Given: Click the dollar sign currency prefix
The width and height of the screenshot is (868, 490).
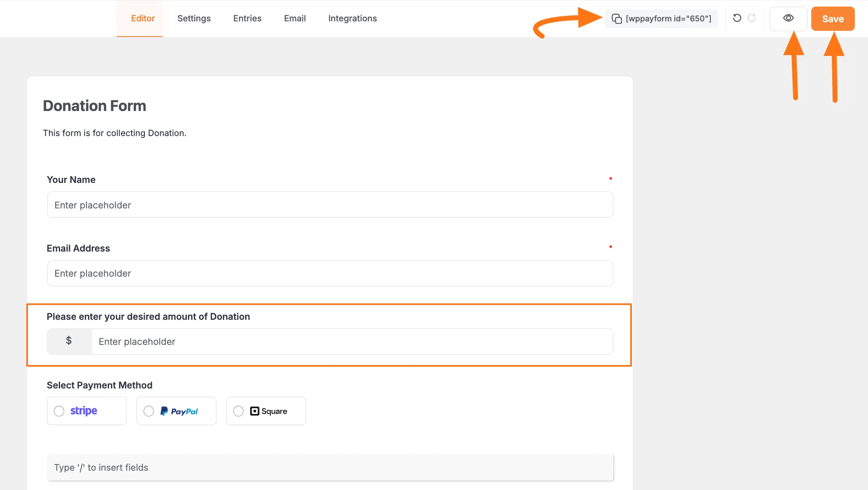Looking at the screenshot, I should click(69, 341).
